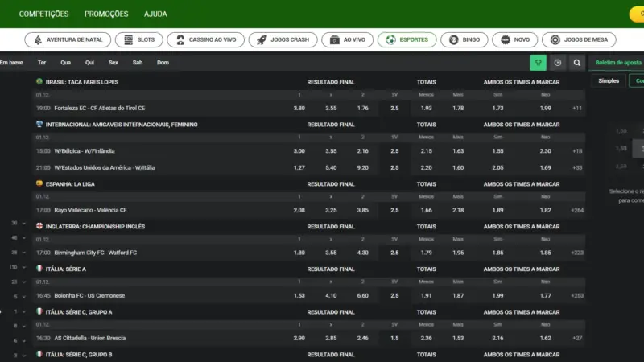Expand the sidebar row with count 48

click(19, 237)
